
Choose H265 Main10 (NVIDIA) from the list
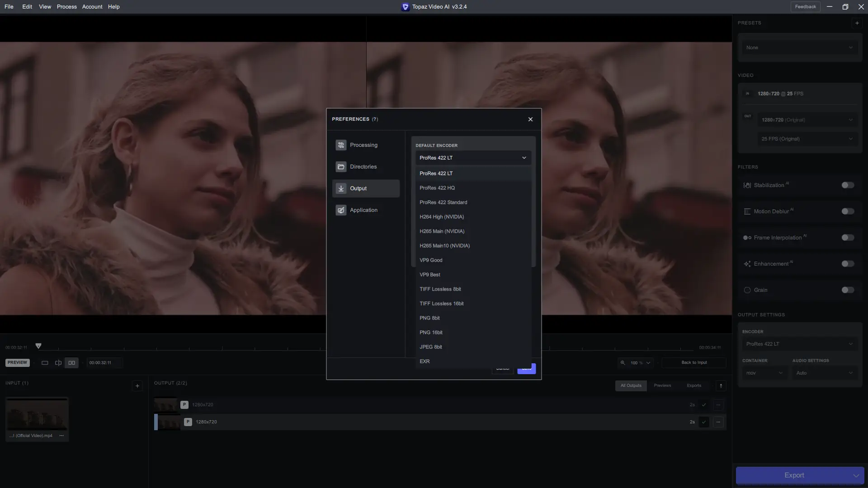tap(444, 246)
